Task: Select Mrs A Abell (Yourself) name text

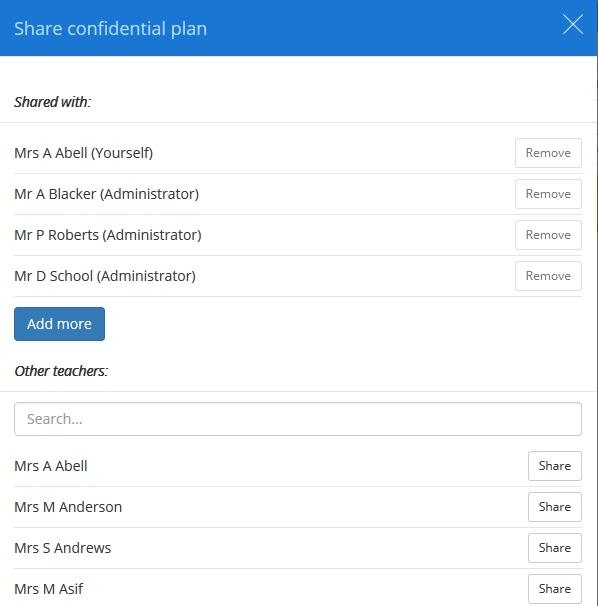Action: pyautogui.click(x=83, y=153)
